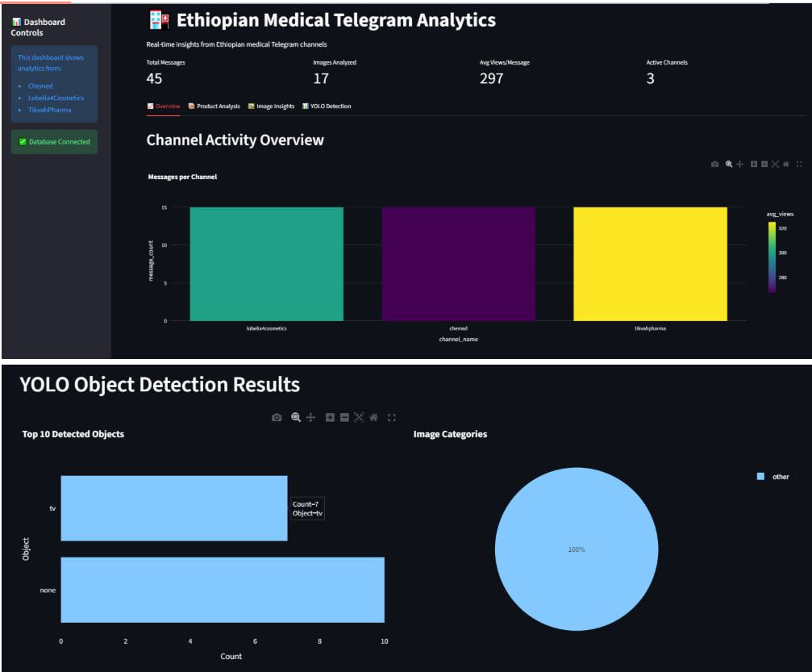The image size is (812, 672).
Task: Click the 'tv' bar in Detected Objects chart
Action: pos(173,508)
